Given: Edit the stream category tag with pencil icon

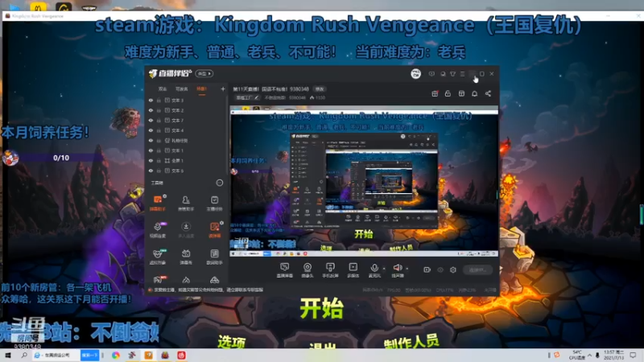Looking at the screenshot, I should click(247, 97).
